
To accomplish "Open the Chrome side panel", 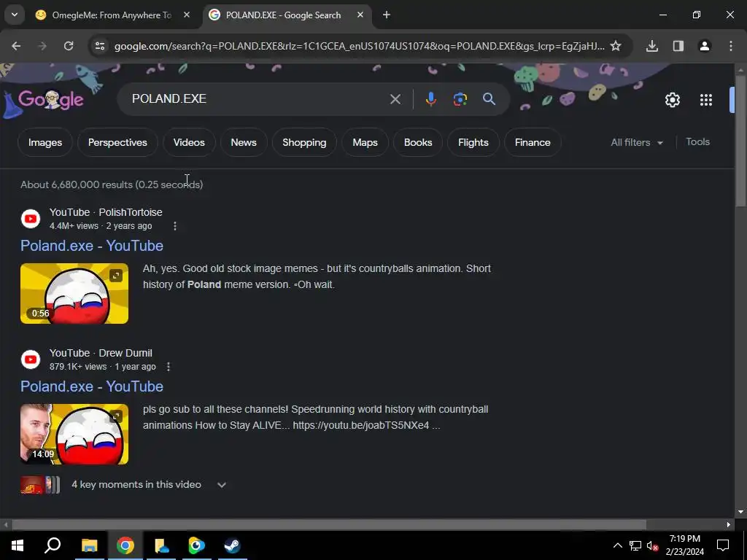I will tap(678, 46).
